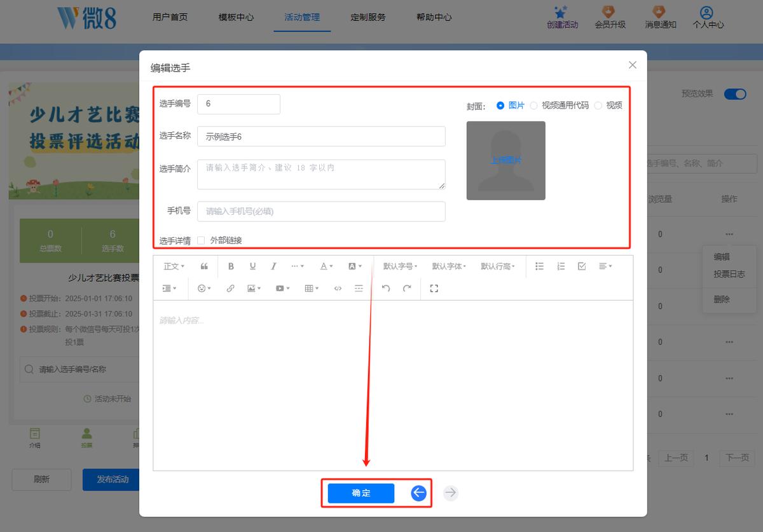Click the 选手编号 input field
The height and width of the screenshot is (532, 763).
coord(238,104)
